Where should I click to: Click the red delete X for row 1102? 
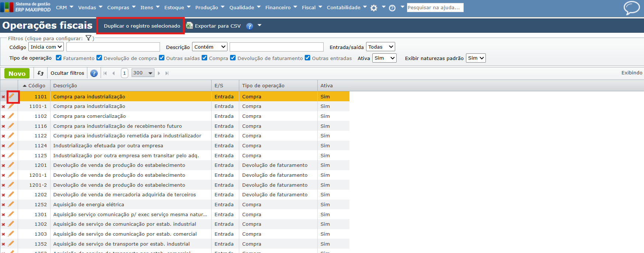point(3,116)
